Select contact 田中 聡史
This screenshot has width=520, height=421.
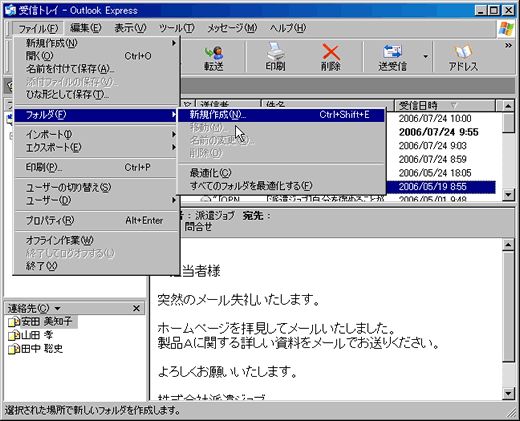tap(42, 349)
